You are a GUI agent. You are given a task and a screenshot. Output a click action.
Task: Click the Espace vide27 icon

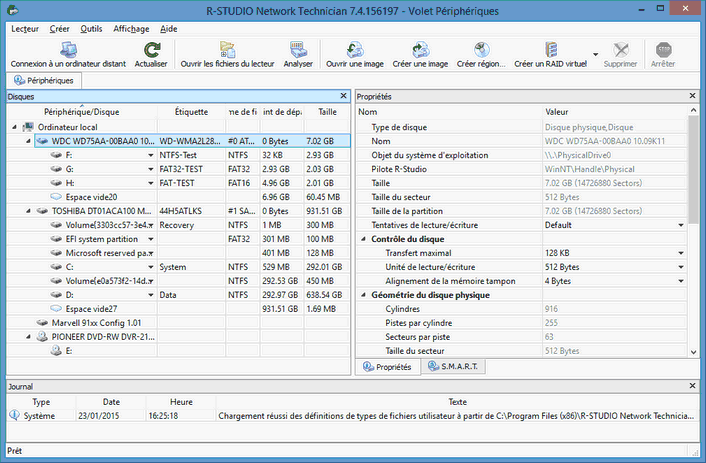click(56, 309)
